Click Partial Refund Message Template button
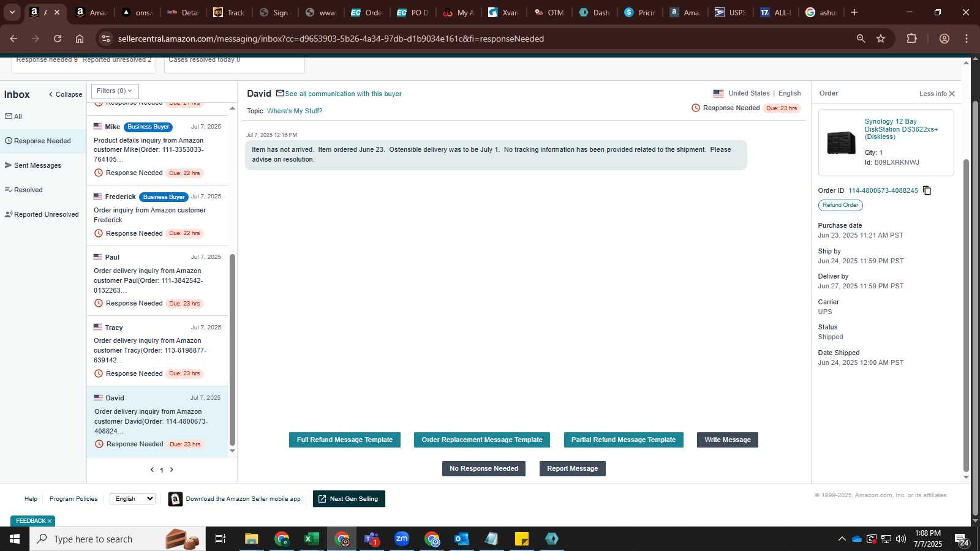This screenshot has height=551, width=980. pos(624,440)
